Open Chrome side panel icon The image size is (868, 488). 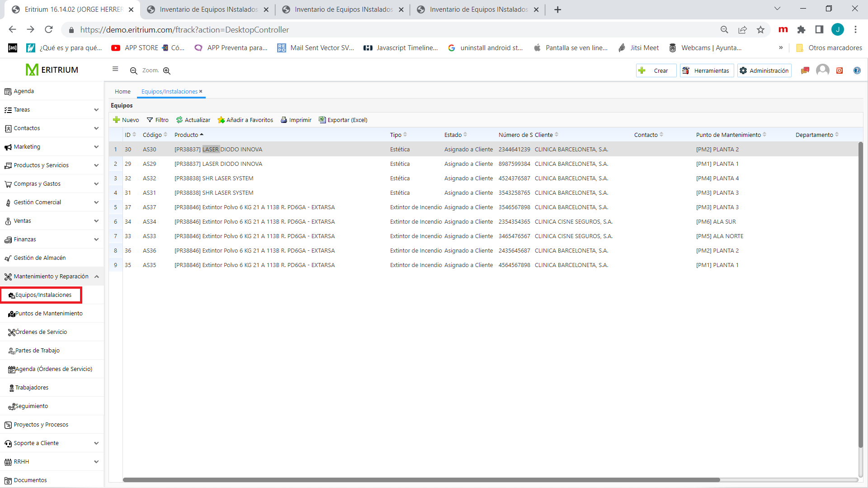[819, 29]
